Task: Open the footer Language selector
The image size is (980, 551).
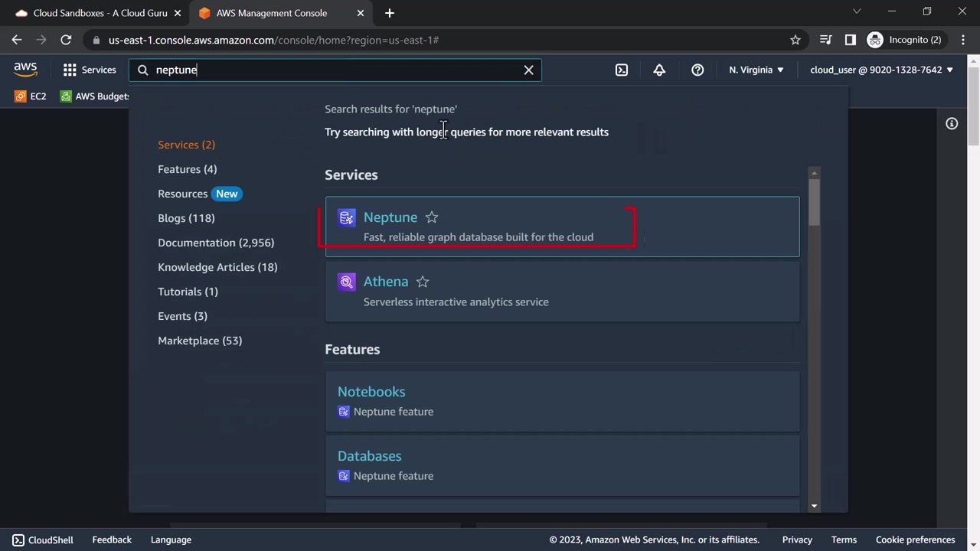Action: [171, 540]
